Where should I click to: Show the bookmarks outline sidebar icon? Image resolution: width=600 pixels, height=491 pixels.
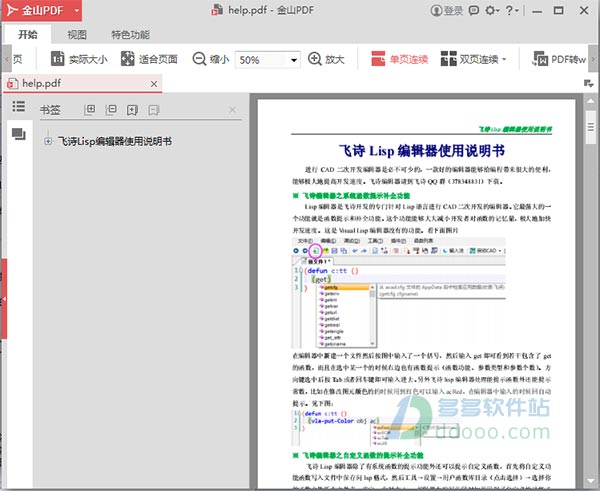[x=18, y=106]
